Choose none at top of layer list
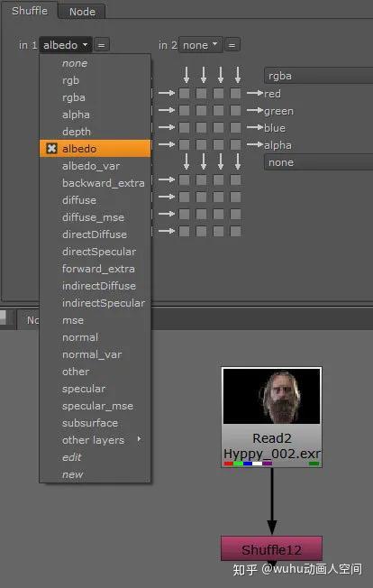This screenshot has width=373, height=588. pos(96,63)
